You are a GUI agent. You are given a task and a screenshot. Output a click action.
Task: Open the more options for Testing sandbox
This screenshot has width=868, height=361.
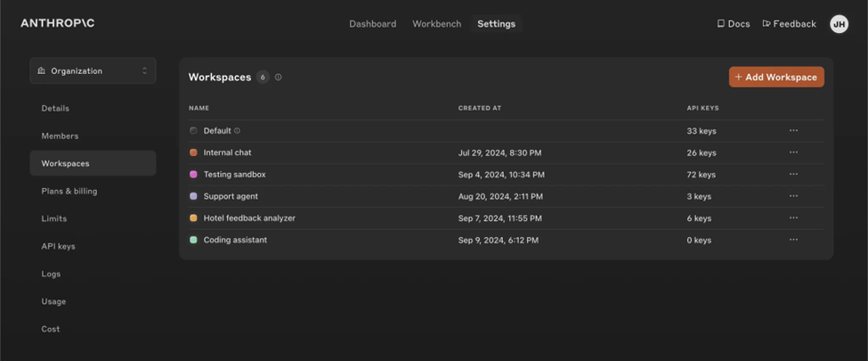(x=793, y=175)
